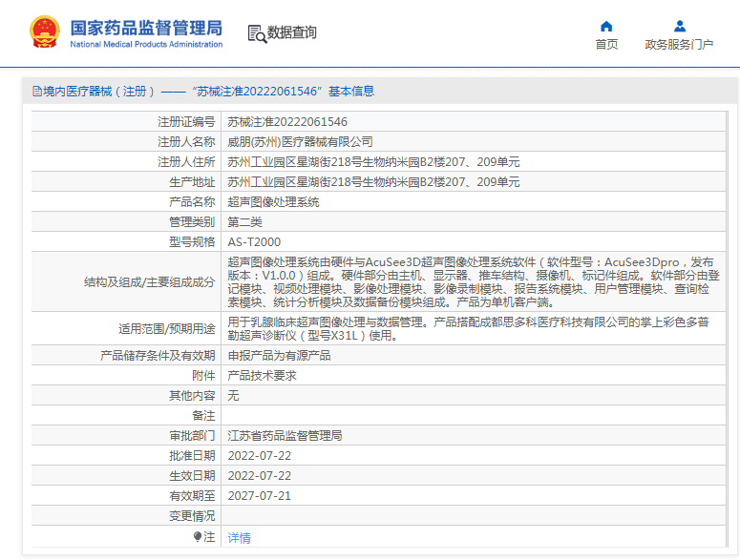740x560 pixels.
Task: Click the header 境内医疗器械（注册）基本信息
Action: click(203, 91)
